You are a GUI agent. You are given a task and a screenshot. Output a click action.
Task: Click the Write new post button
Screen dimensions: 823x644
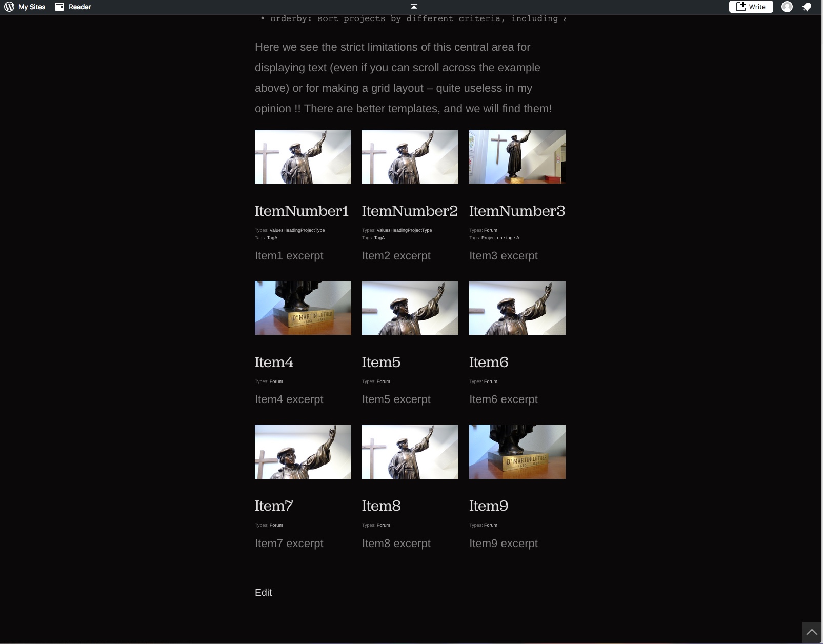(x=751, y=7)
